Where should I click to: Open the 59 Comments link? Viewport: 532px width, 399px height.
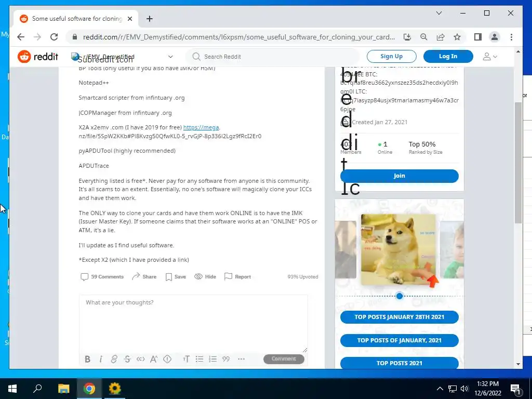[102, 276]
